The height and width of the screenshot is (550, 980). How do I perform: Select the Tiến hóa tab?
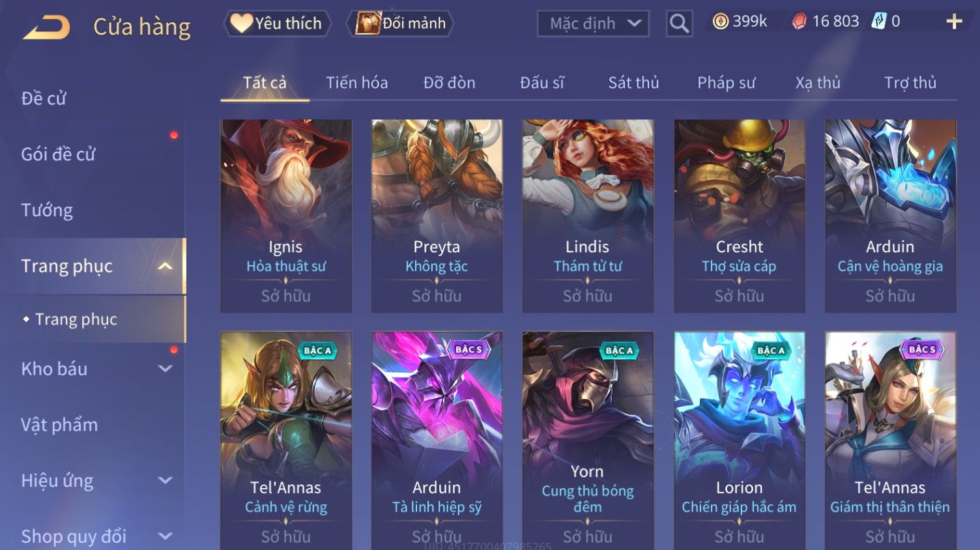pyautogui.click(x=356, y=83)
